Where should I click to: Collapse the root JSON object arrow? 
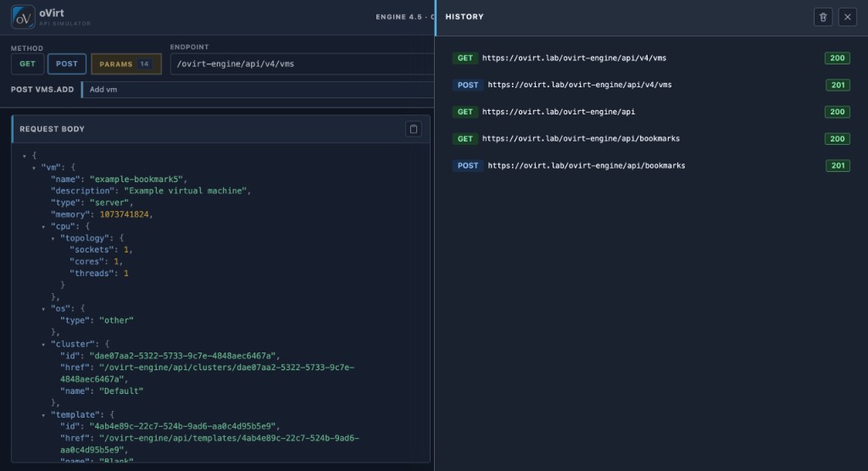(x=25, y=156)
